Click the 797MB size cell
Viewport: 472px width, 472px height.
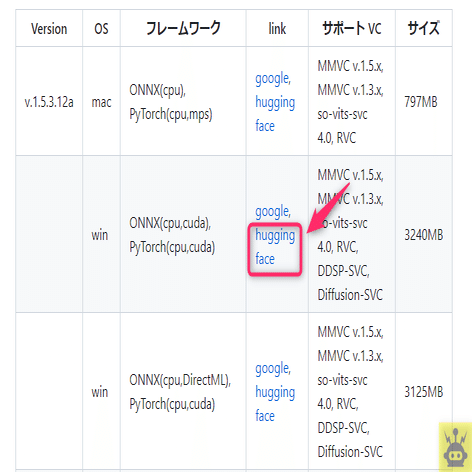point(424,101)
